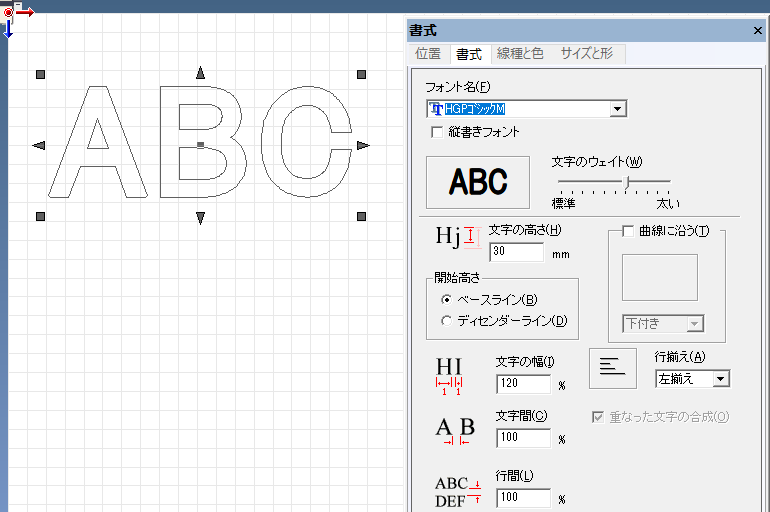Click the 文字の高さ input field

[x=517, y=252]
